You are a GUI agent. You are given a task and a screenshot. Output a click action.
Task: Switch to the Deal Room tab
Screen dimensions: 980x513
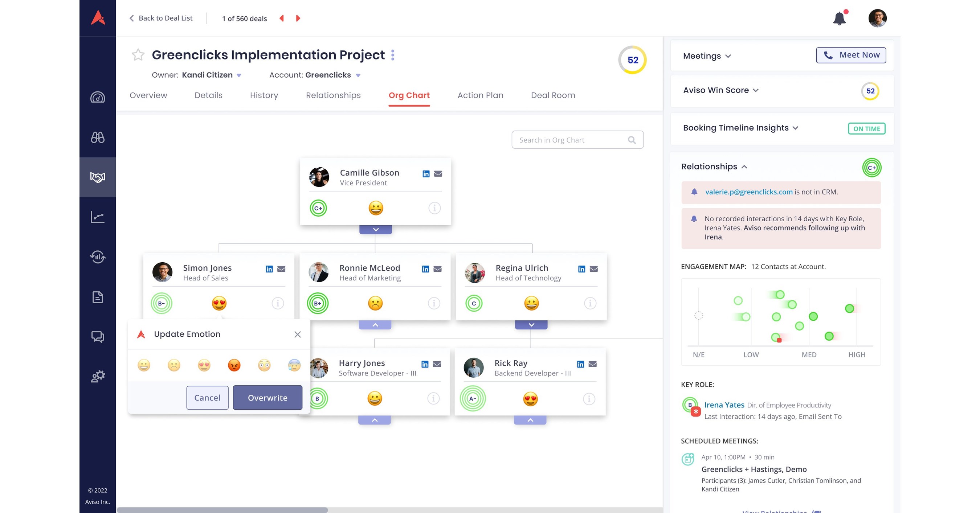tap(553, 95)
